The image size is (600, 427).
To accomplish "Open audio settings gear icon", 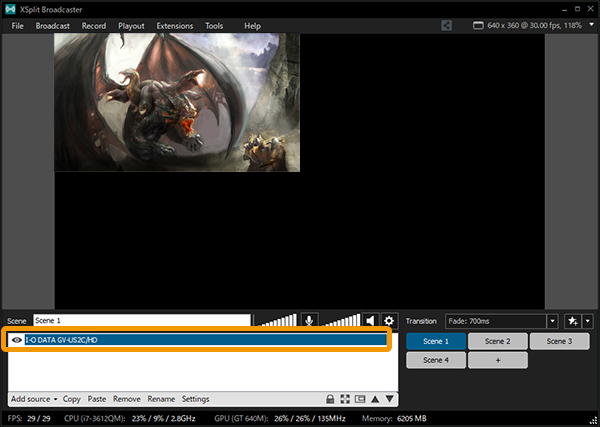I will pyautogui.click(x=389, y=321).
